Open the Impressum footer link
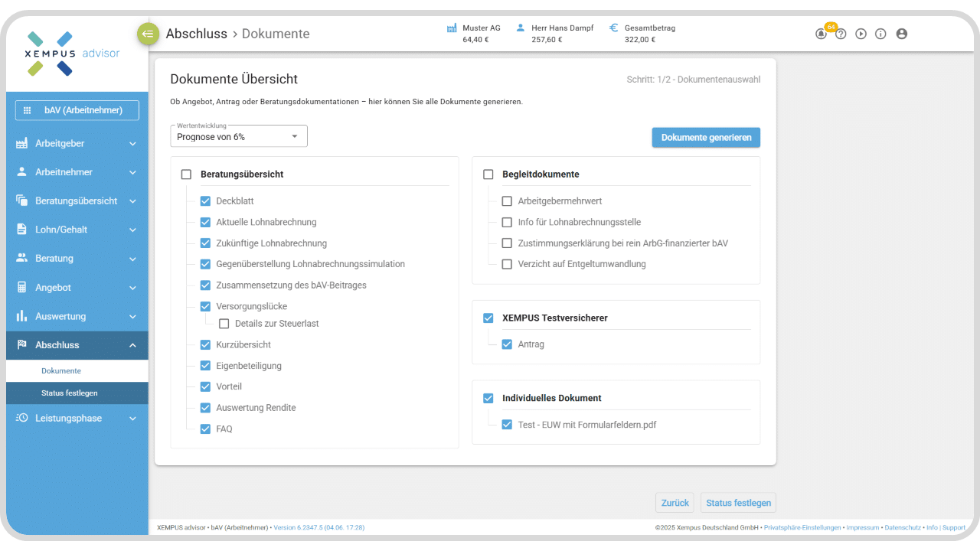This screenshot has height=551, width=980. (x=862, y=528)
